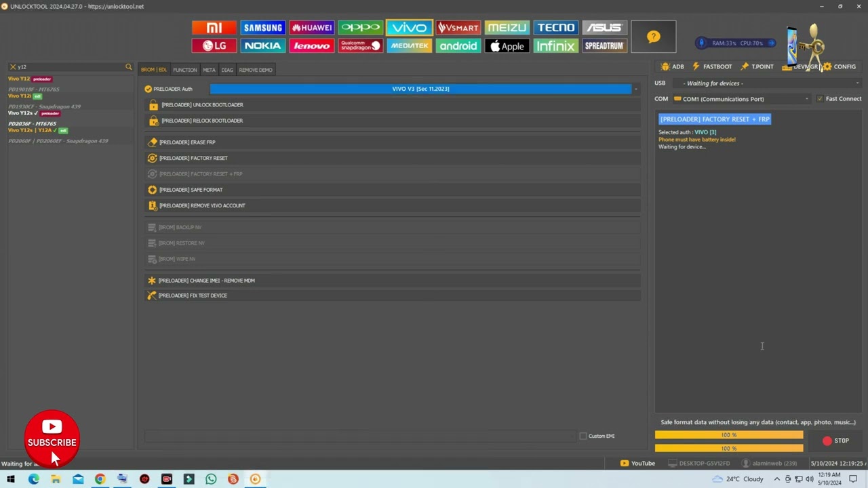Open the T.POINT tool
This screenshot has height=488, width=868.
click(x=757, y=66)
